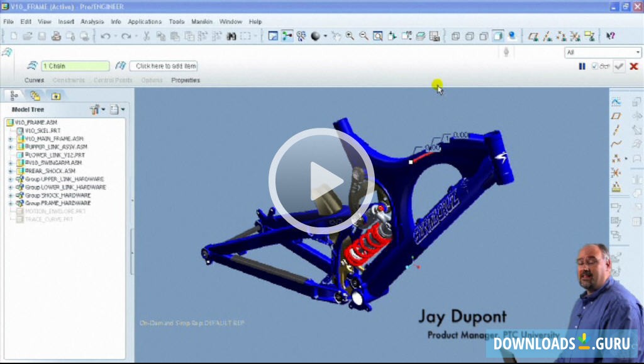The image size is (644, 364).
Task: Expand Group FRAME_HARDWARE node
Action: (x=11, y=203)
